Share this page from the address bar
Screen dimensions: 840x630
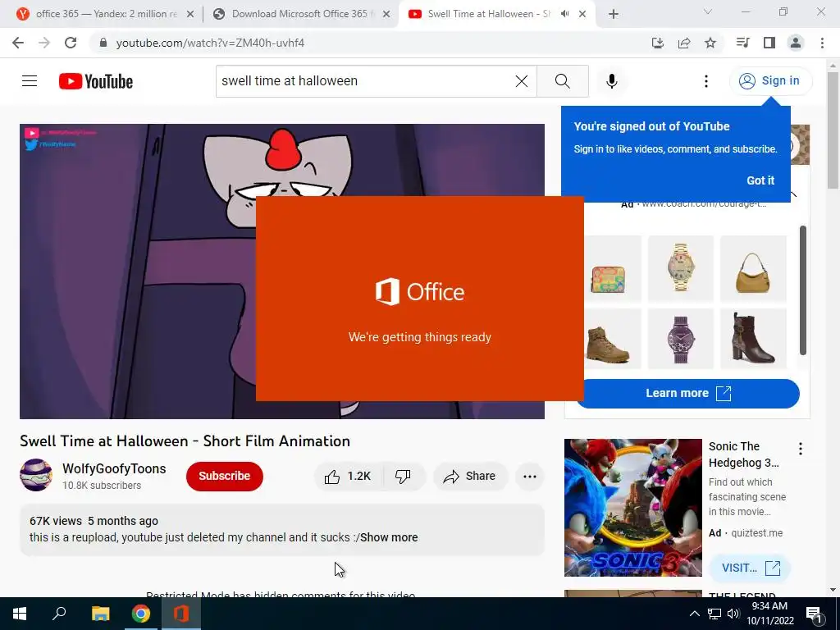point(684,43)
